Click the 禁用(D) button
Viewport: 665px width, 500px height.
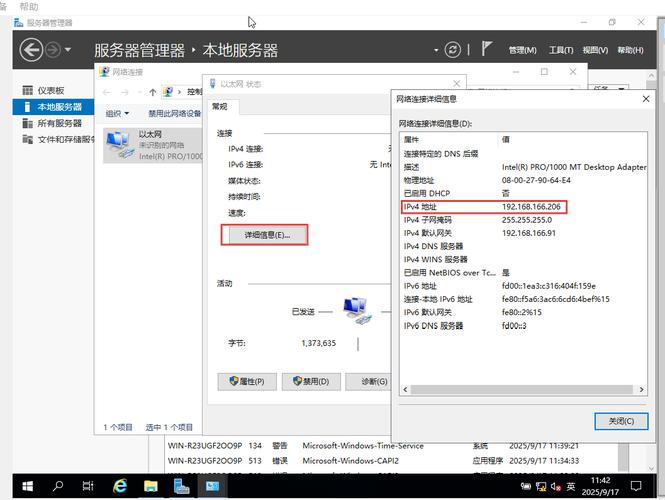pos(311,381)
